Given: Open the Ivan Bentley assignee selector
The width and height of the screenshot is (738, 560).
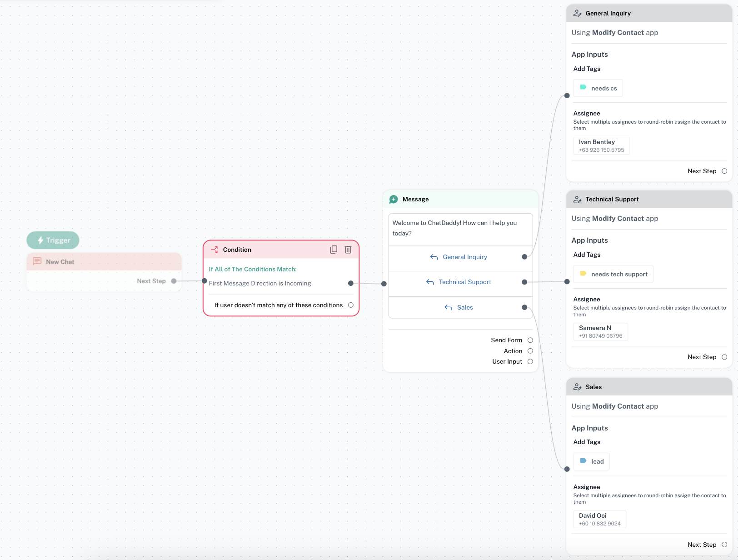Looking at the screenshot, I should 601,146.
